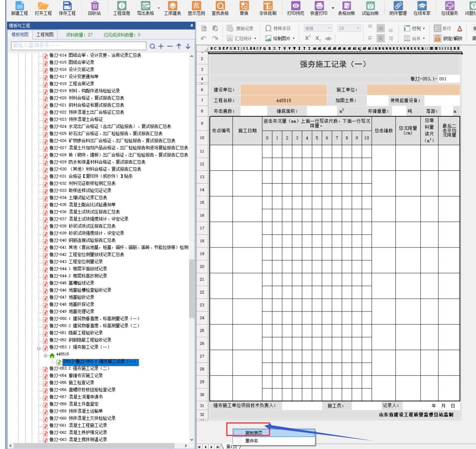
Task: Show 显示范例 example
Action: [x=197, y=8]
